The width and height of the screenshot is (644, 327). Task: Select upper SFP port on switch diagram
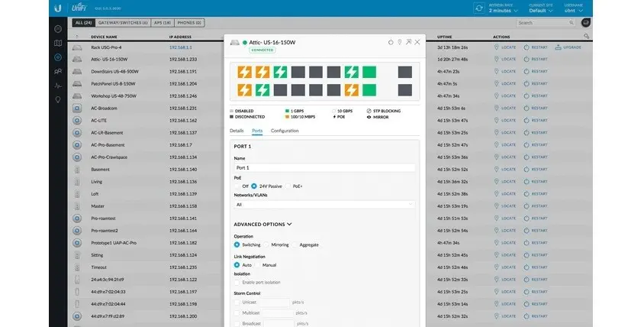pyautogui.click(x=405, y=72)
